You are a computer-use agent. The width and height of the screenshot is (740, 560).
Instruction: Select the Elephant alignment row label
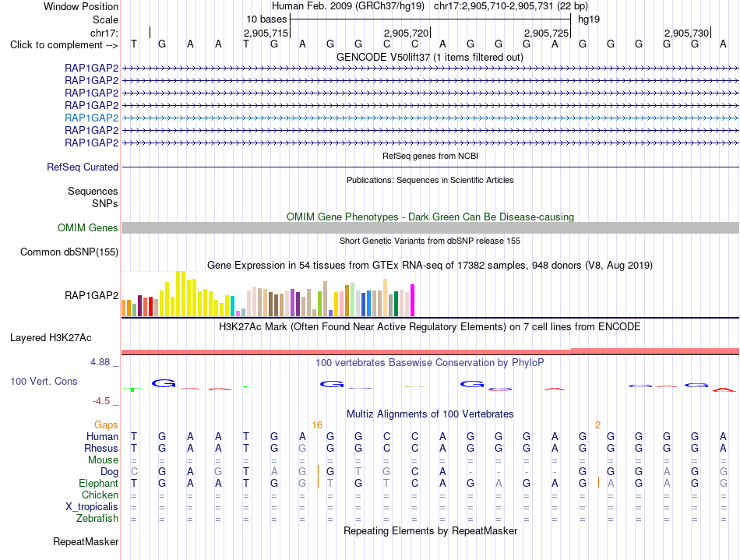click(98, 484)
